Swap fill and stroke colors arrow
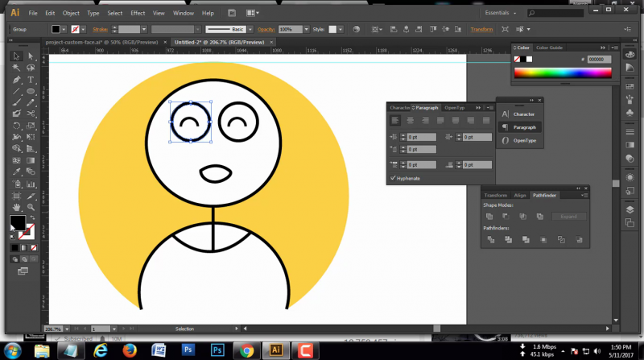 (31, 217)
